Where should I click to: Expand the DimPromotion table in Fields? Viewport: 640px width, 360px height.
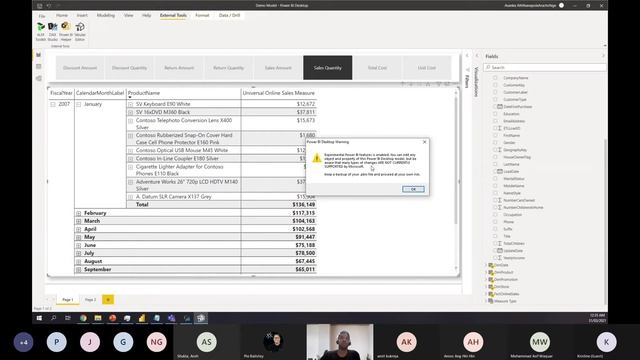[x=486, y=280]
